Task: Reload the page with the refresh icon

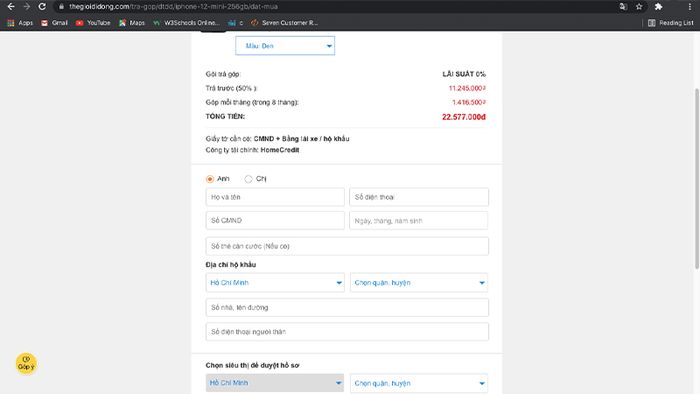Action: (x=42, y=7)
